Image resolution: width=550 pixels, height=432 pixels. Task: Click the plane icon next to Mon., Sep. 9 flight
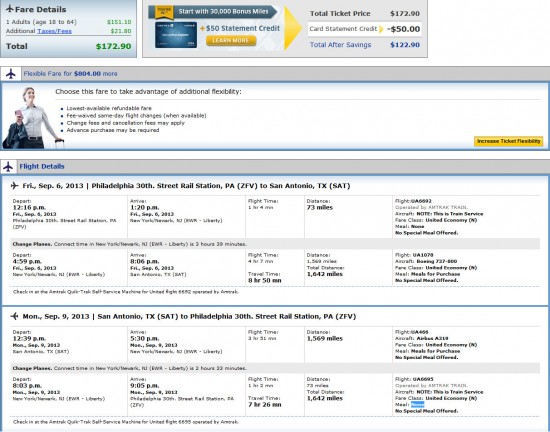pyautogui.click(x=15, y=316)
